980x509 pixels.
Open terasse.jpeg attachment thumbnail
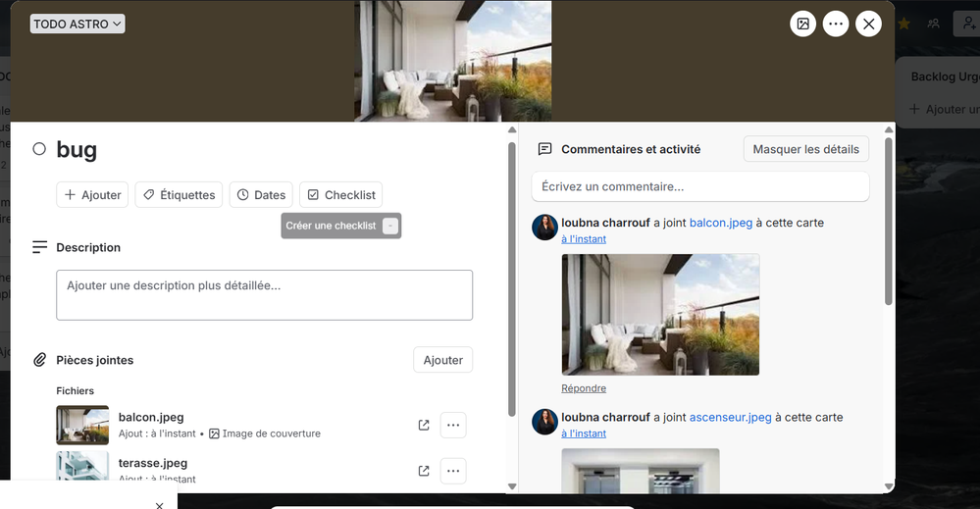coord(82,466)
